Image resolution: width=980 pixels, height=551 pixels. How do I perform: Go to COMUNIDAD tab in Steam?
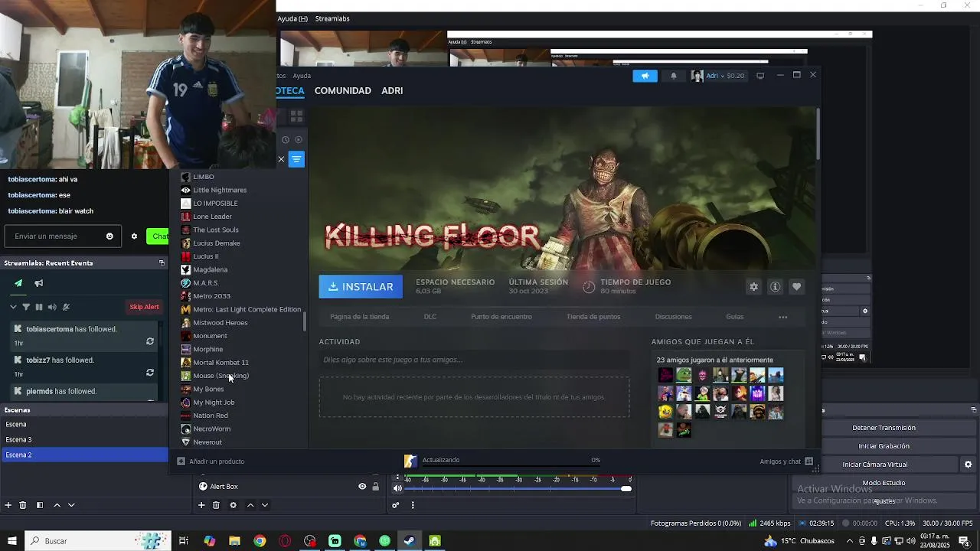click(342, 90)
